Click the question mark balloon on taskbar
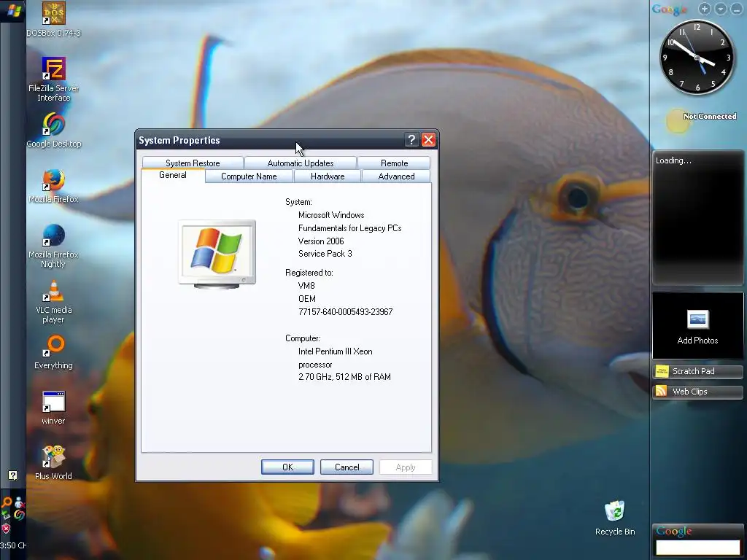 coord(13,475)
